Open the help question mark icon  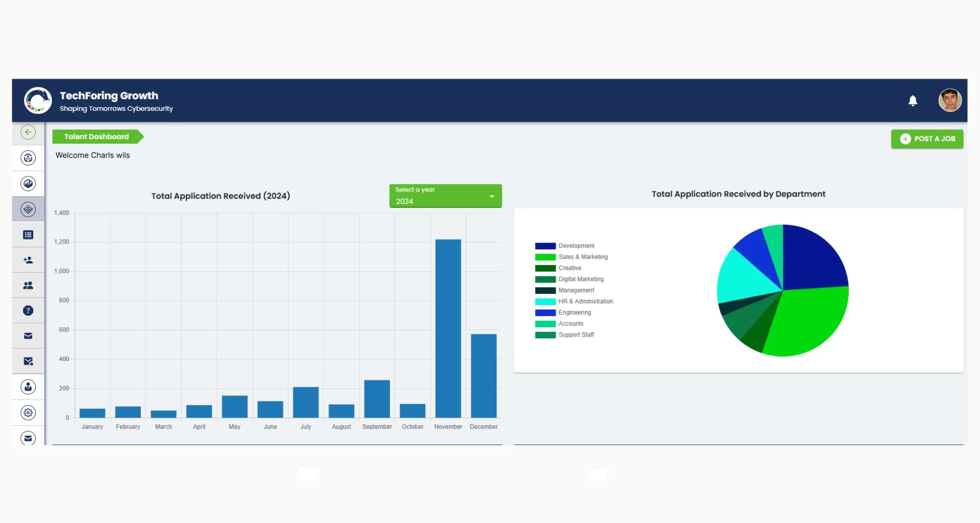coord(28,311)
